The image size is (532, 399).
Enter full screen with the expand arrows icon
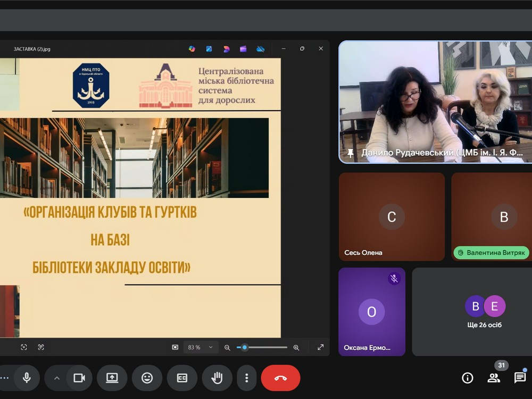pos(320,347)
